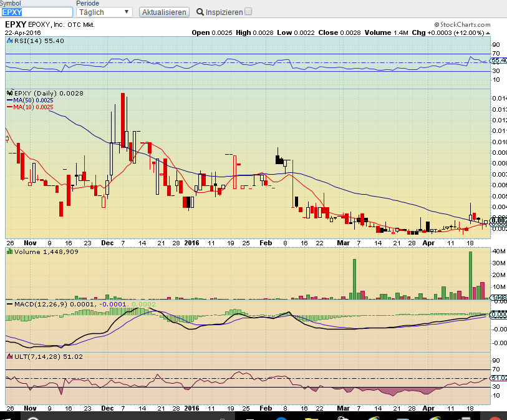
Task: Click the Aktualisieren button
Action: [x=164, y=12]
